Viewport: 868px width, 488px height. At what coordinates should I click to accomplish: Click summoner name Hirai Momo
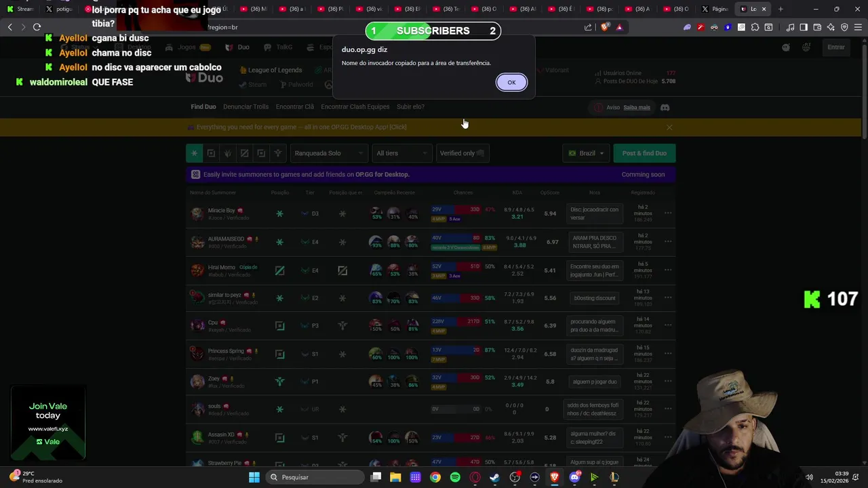[x=221, y=267]
